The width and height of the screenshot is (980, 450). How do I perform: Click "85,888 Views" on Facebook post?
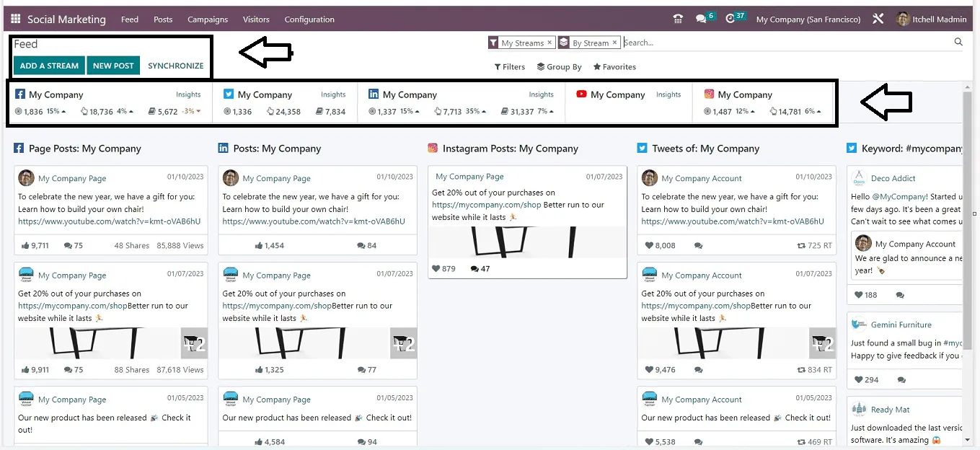pyautogui.click(x=180, y=245)
